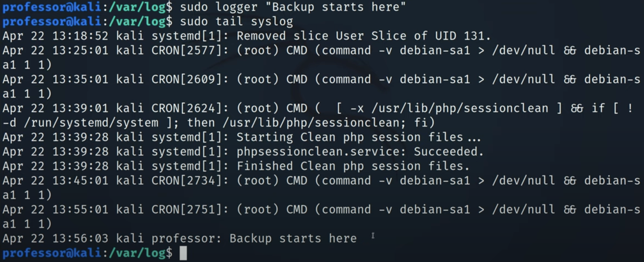644x262 pixels.
Task: Click the 'Finished Clean php session files' line
Action: pyautogui.click(x=236, y=166)
